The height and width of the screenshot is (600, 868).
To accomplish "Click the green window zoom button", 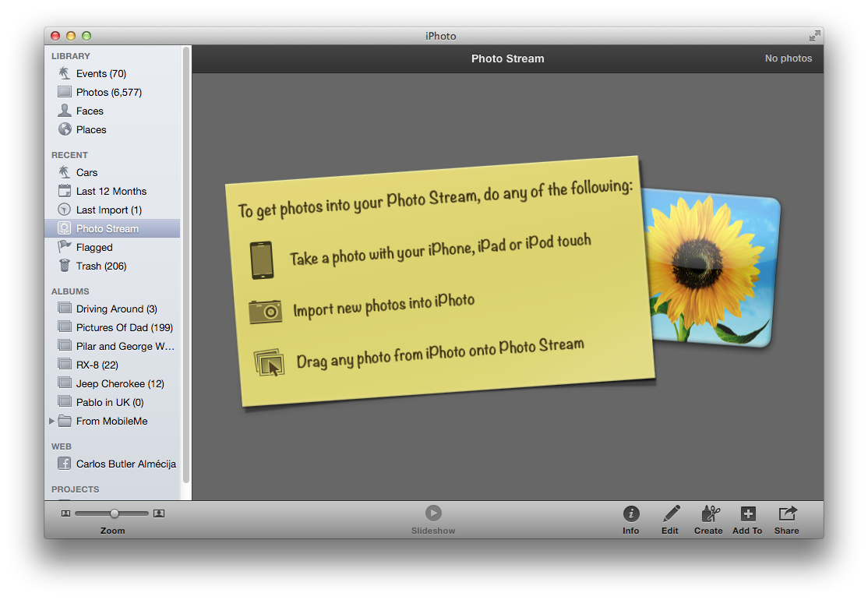I will coord(86,36).
